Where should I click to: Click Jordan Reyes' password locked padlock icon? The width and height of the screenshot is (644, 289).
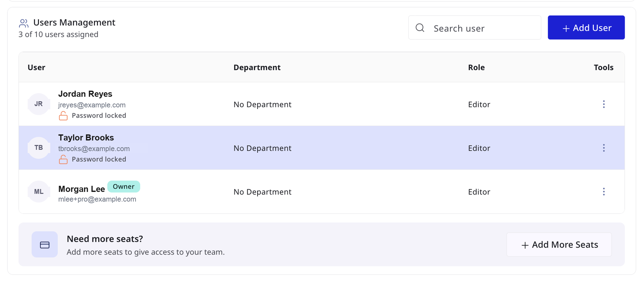[x=63, y=116]
